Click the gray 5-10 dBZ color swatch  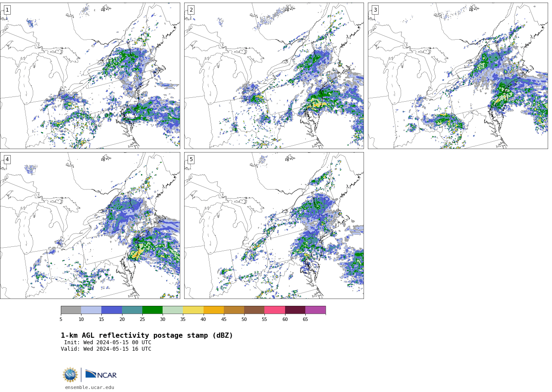[x=71, y=310]
